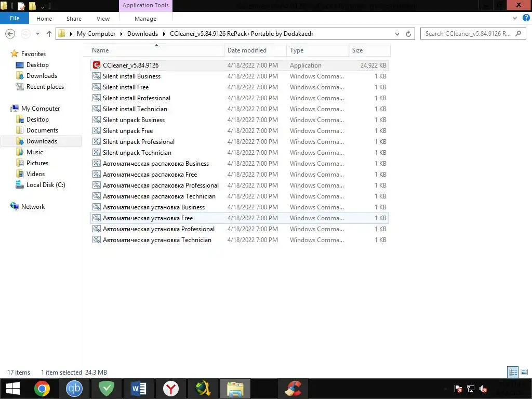Click the Application Tools contextual tab
The image size is (532, 399).
coord(145,5)
